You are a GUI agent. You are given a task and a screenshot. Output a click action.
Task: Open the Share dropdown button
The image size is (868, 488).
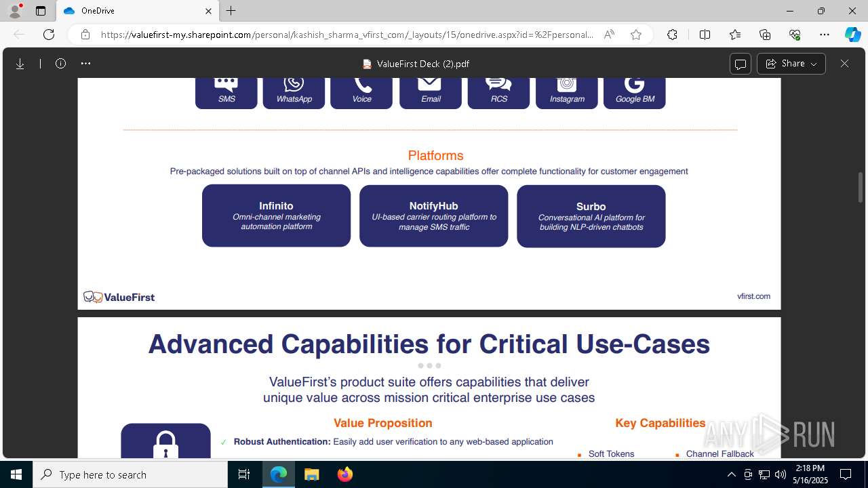[x=791, y=64]
